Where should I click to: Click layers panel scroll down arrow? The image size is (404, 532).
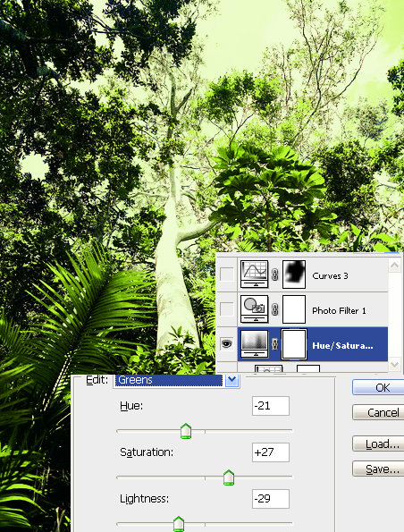[x=394, y=365]
